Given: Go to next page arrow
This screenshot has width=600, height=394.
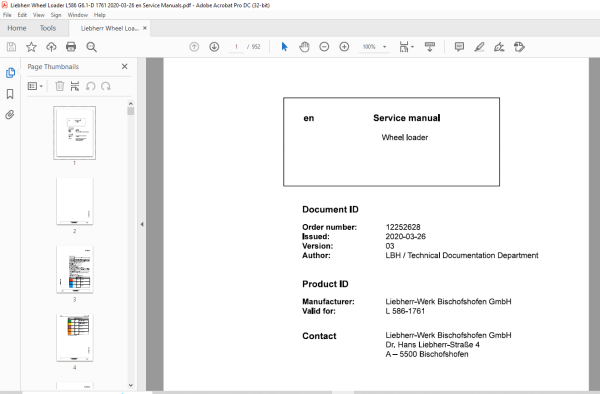Looking at the screenshot, I should click(x=214, y=47).
